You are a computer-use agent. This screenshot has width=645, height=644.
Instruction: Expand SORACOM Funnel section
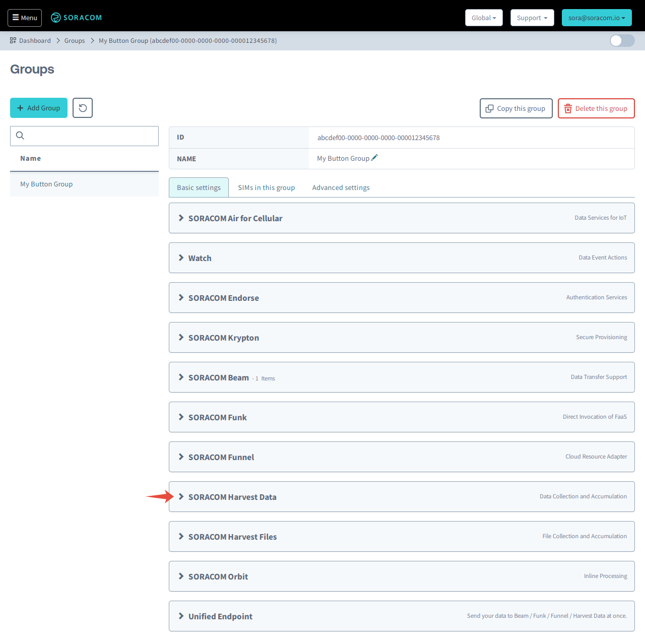click(x=402, y=457)
